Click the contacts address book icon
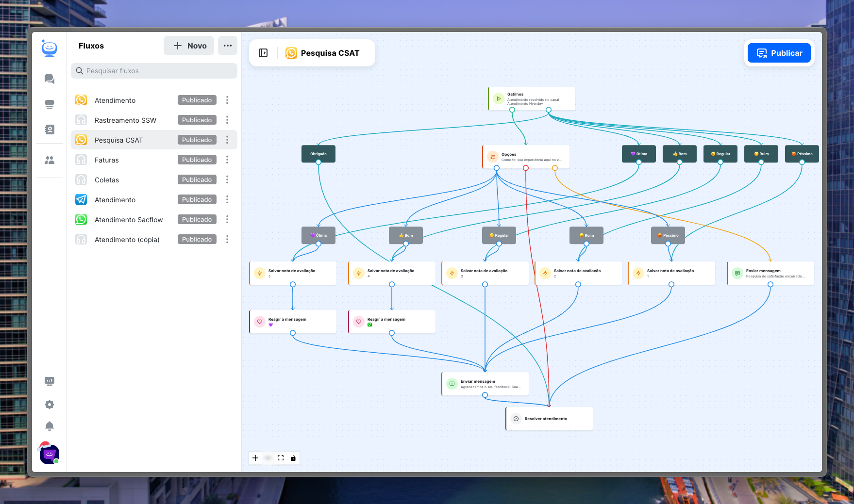 coord(50,130)
